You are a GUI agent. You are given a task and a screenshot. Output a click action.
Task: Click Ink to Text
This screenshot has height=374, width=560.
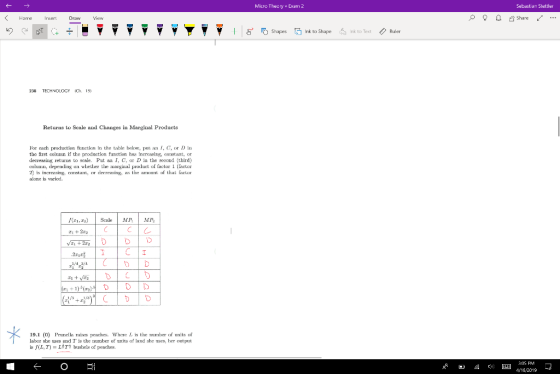coord(355,31)
